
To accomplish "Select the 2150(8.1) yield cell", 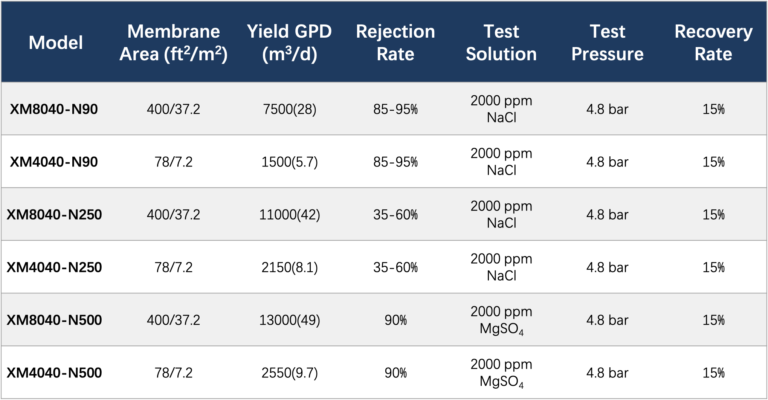I will pyautogui.click(x=288, y=267).
